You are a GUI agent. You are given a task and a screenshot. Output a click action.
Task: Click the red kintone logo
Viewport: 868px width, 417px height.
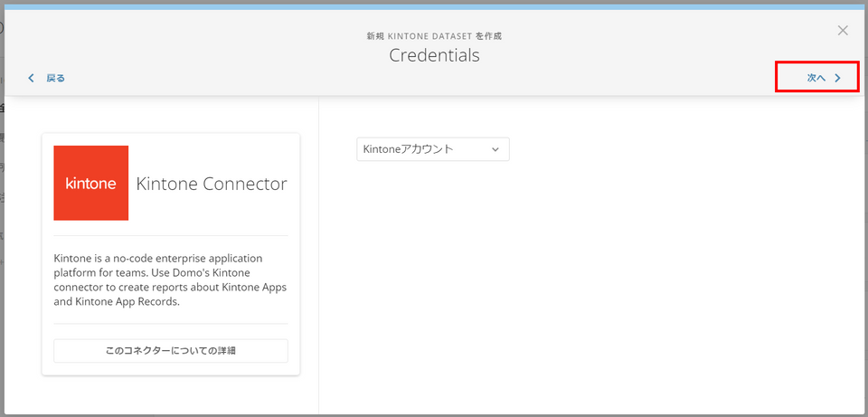(x=90, y=184)
